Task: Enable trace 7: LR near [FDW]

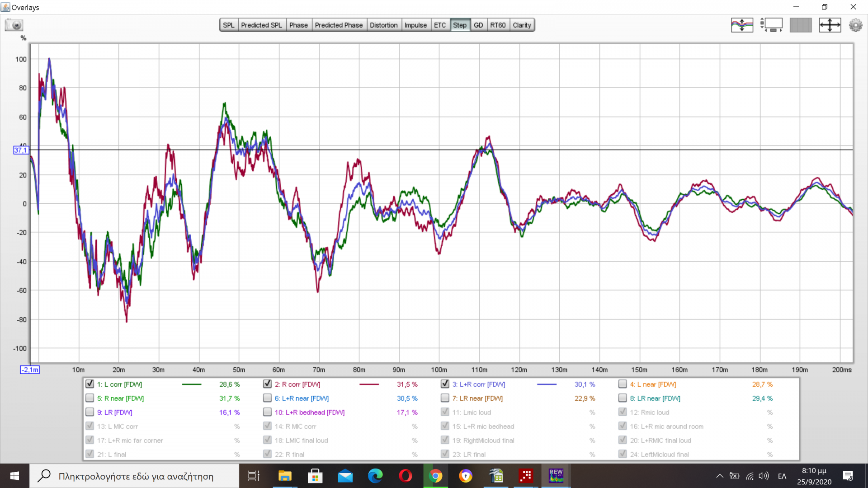Action: (x=445, y=398)
